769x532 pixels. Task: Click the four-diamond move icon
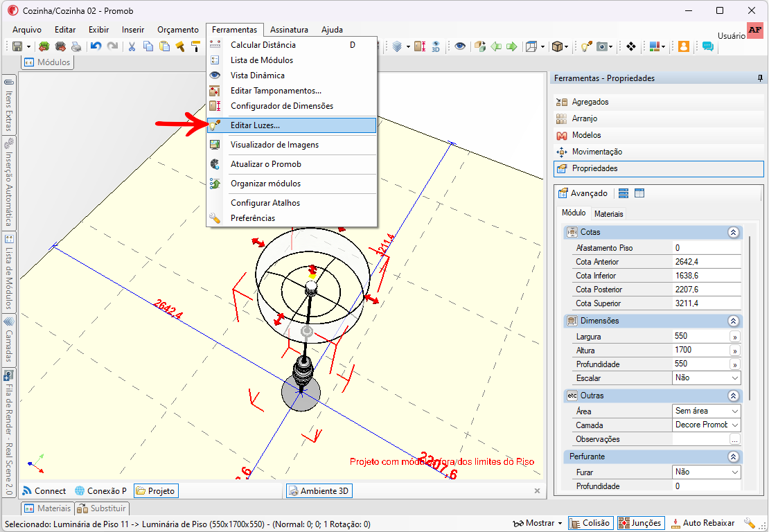(x=631, y=46)
